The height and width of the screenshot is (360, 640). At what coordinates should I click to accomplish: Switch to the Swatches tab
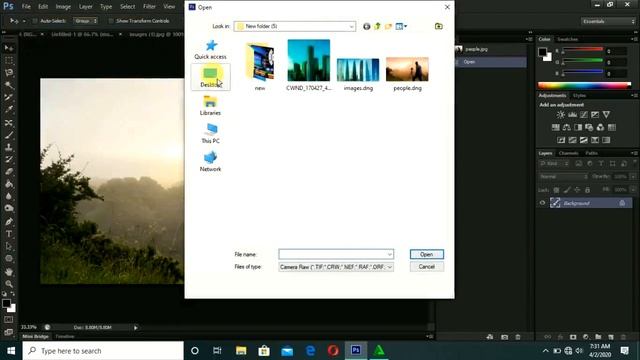tap(567, 39)
